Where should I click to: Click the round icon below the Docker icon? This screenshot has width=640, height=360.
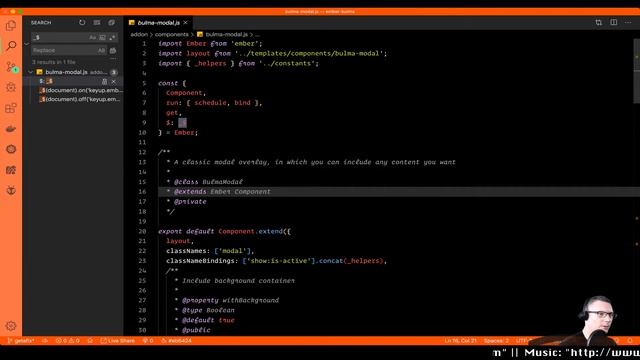pyautogui.click(x=11, y=149)
